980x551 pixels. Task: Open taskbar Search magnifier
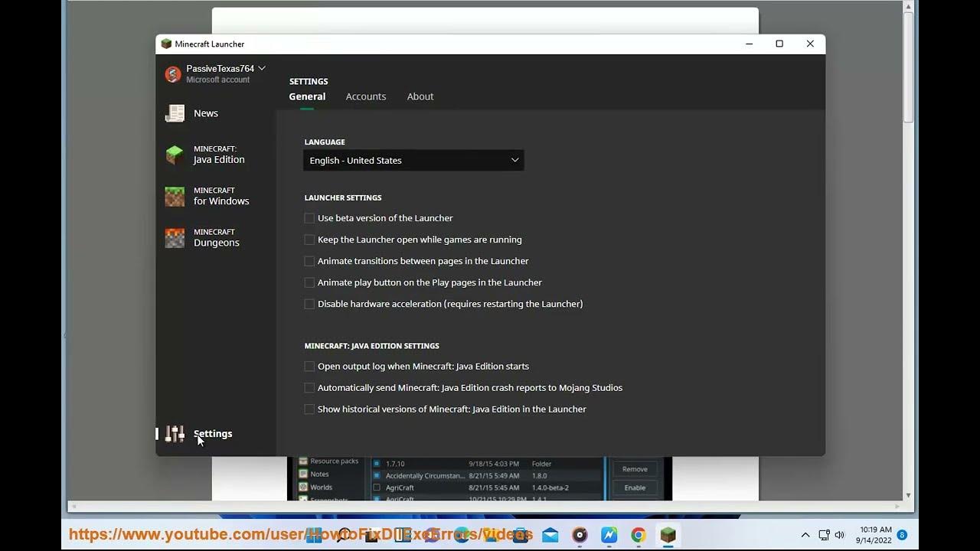(x=344, y=535)
